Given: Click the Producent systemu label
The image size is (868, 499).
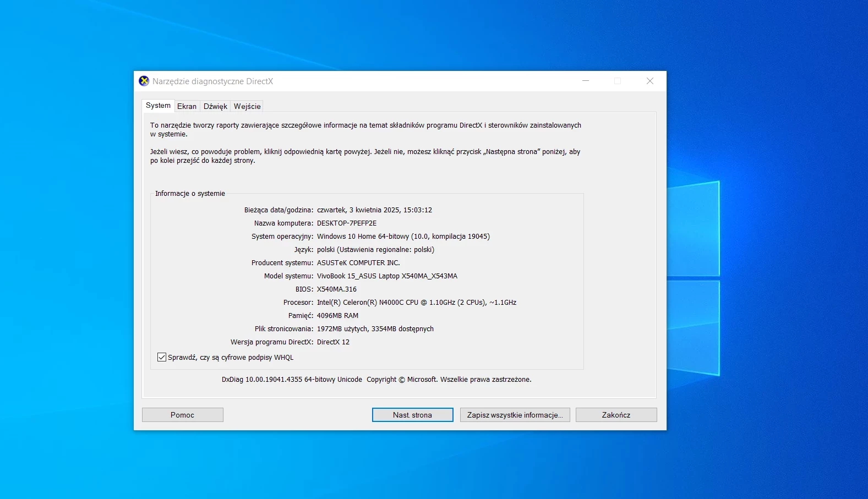Looking at the screenshot, I should [x=282, y=263].
